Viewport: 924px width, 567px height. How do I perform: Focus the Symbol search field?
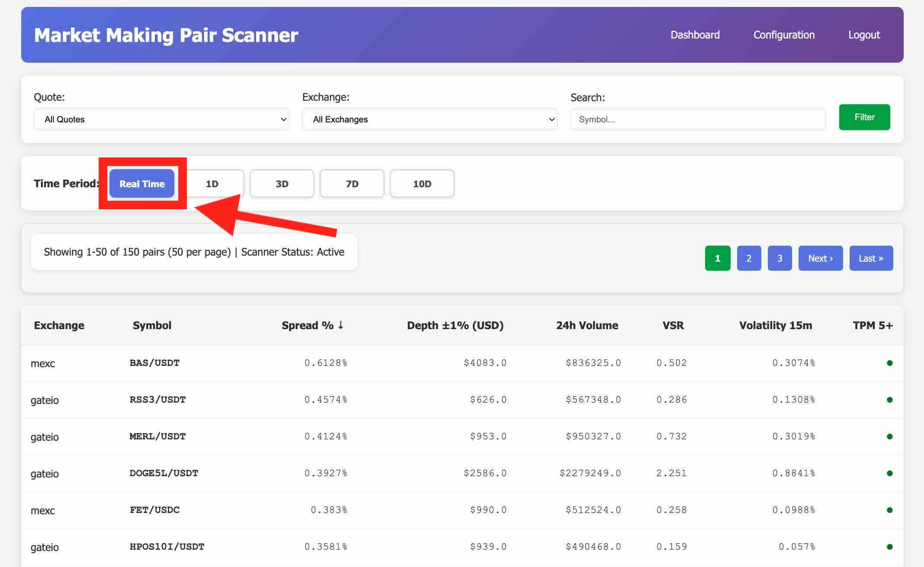(x=698, y=119)
